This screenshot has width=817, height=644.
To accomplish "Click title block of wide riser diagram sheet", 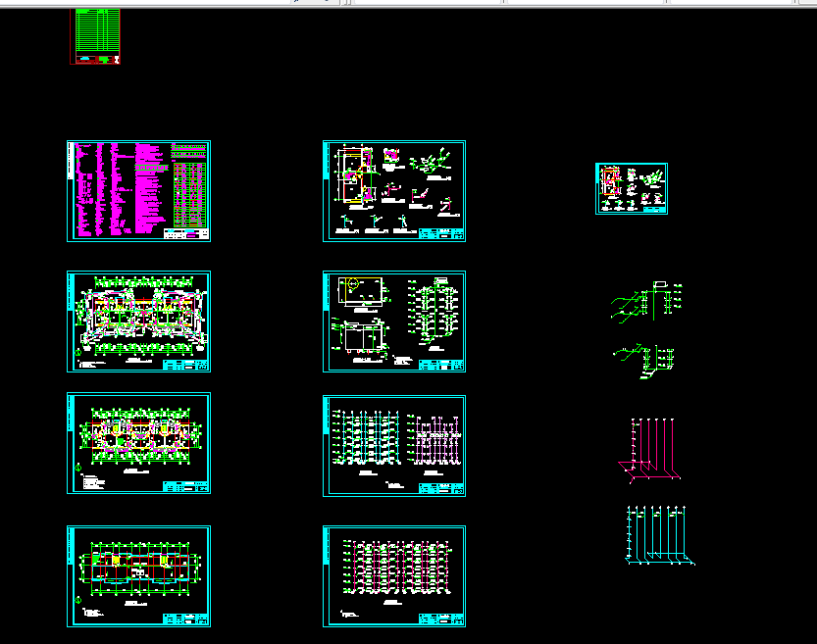I will point(441,619).
